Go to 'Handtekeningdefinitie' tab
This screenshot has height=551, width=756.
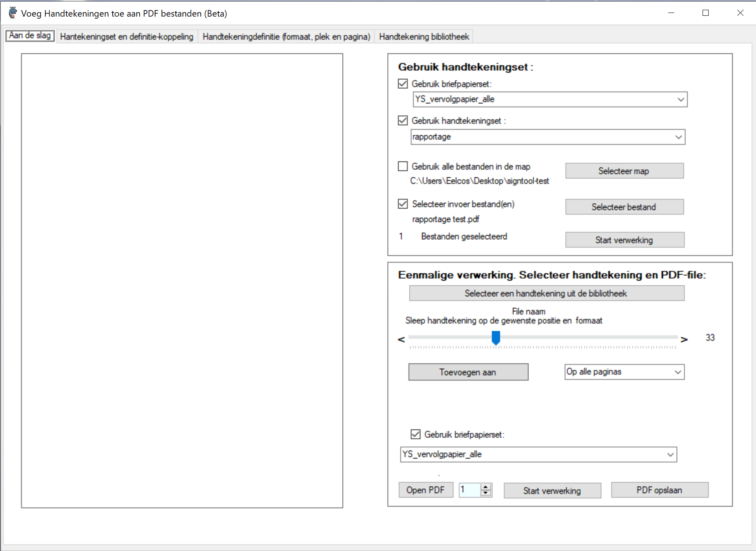point(286,37)
